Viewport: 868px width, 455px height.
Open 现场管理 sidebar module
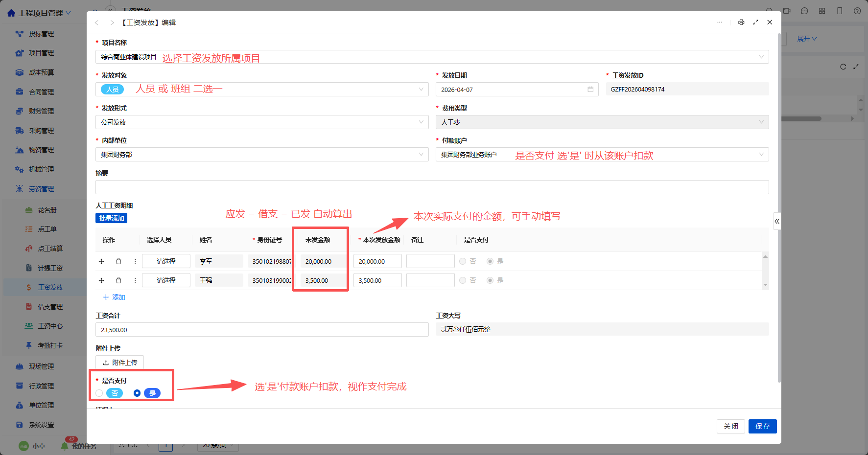click(x=41, y=366)
